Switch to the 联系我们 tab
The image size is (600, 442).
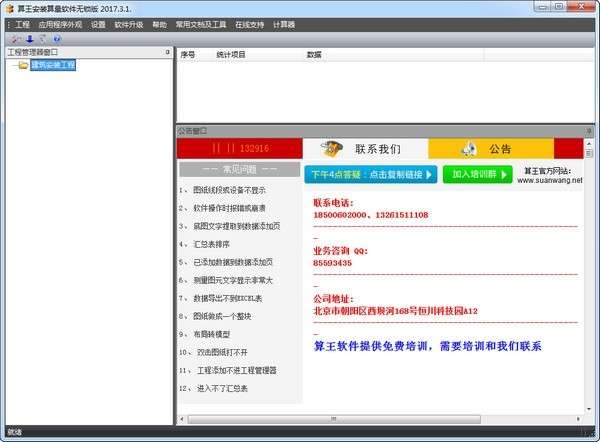point(365,148)
